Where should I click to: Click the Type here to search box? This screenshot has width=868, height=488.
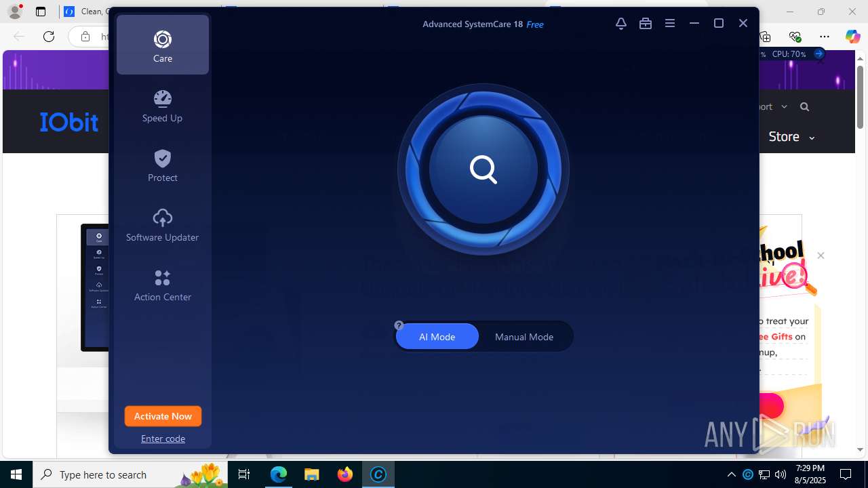(130, 474)
